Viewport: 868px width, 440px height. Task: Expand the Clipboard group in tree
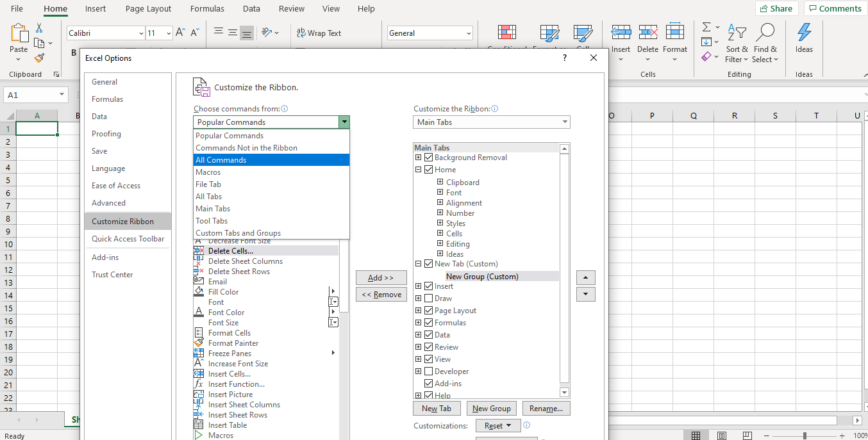pos(440,183)
